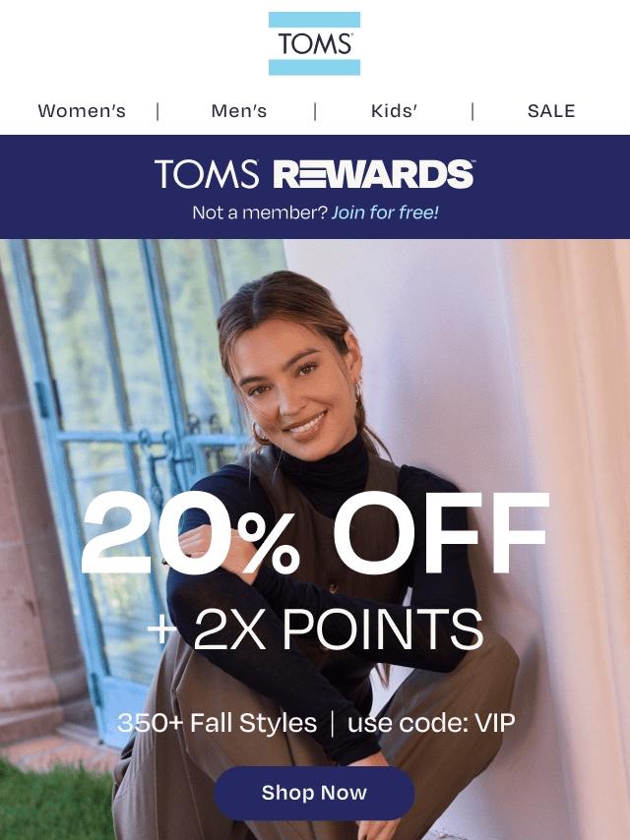Click the TOMS logo with blue stripes

[314, 43]
